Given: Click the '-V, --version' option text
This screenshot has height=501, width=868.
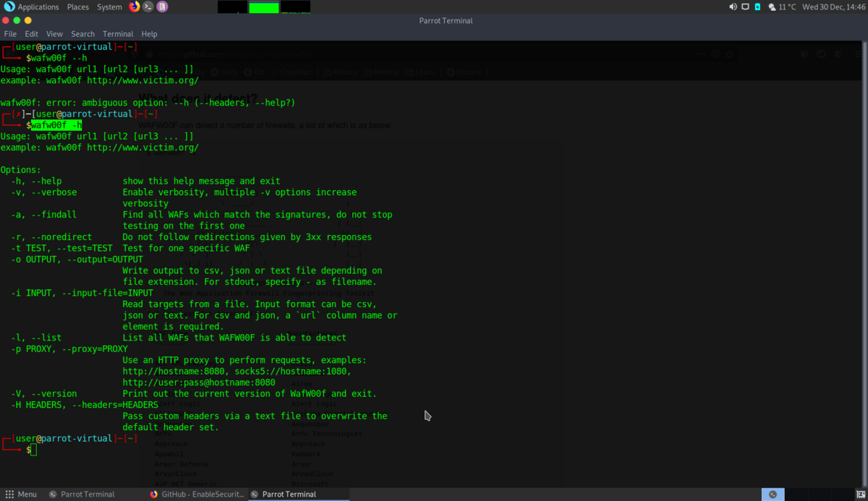Looking at the screenshot, I should click(x=43, y=394).
